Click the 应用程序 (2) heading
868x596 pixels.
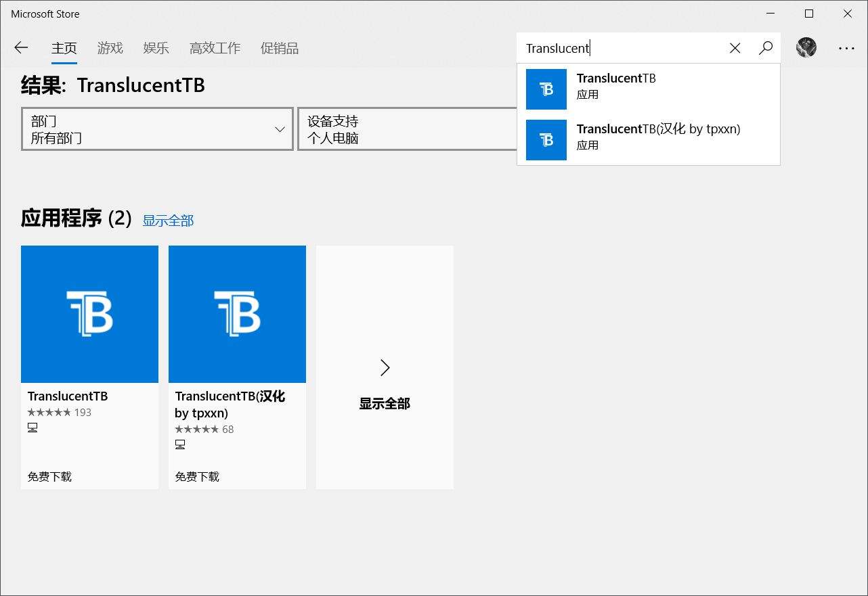pos(77,218)
